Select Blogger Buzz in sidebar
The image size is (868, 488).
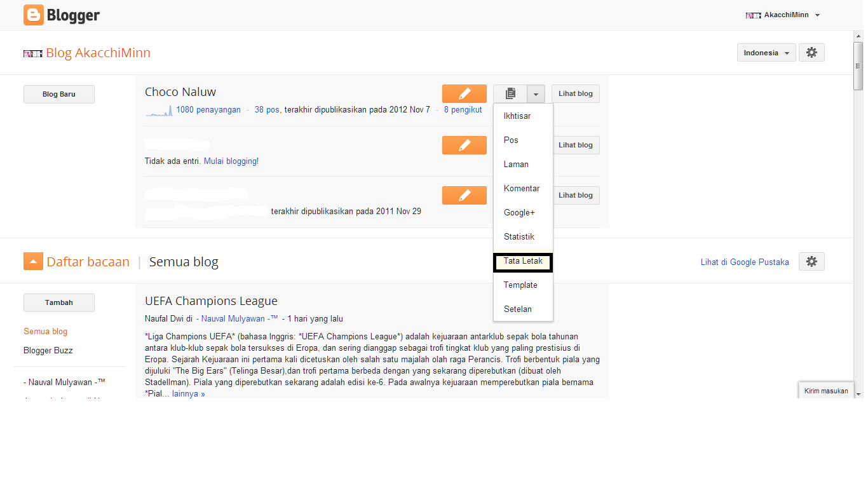[x=48, y=351]
